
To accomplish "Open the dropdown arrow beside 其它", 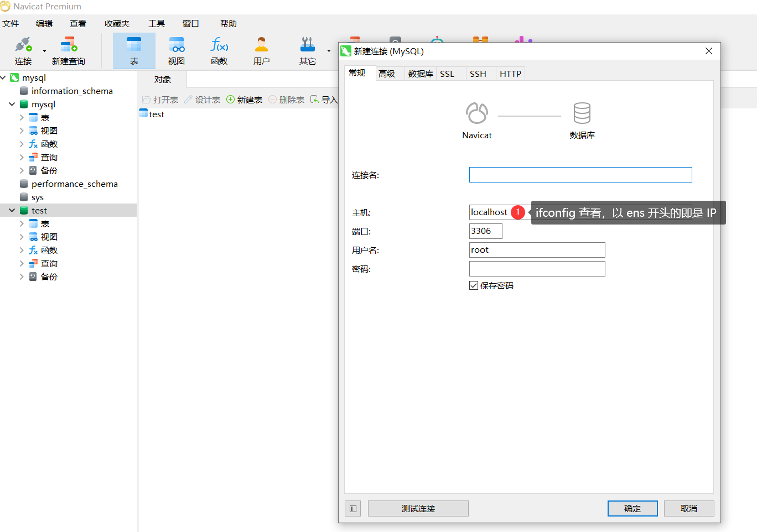I will point(329,51).
